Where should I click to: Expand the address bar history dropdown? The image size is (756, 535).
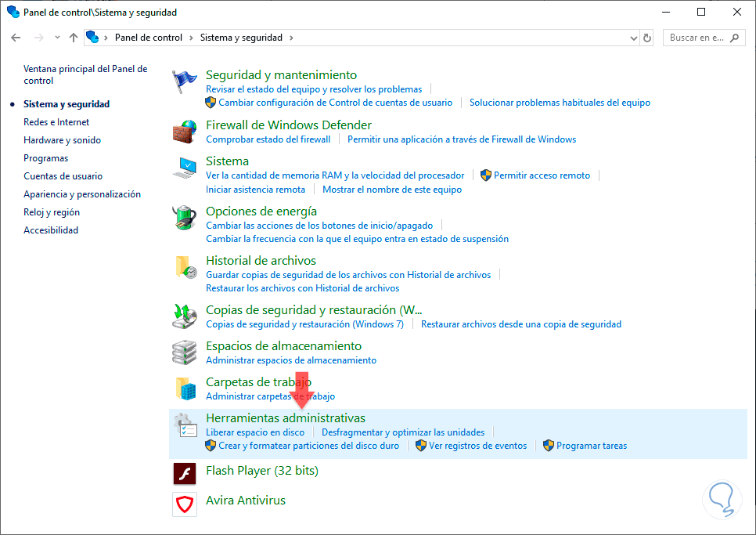(x=634, y=38)
